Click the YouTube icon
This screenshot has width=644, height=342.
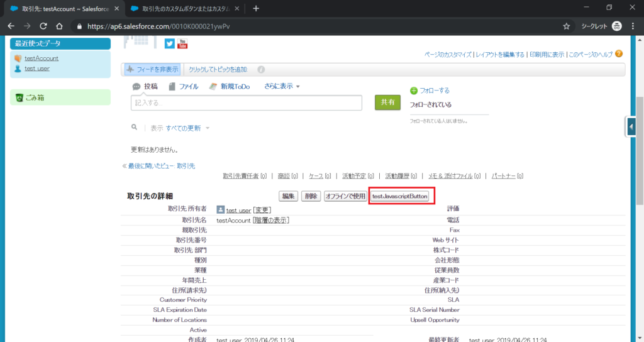click(182, 43)
